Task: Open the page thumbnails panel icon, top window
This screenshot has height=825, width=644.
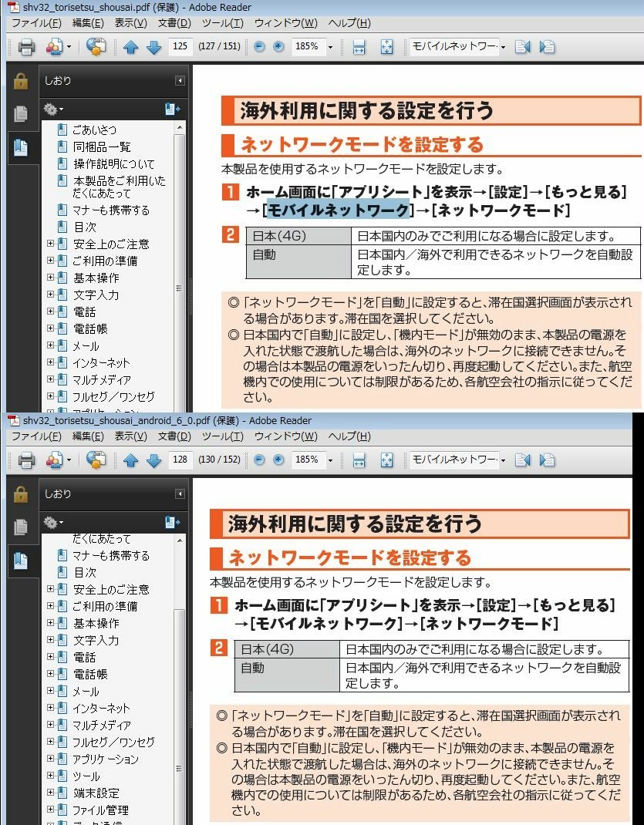Action: [x=21, y=113]
